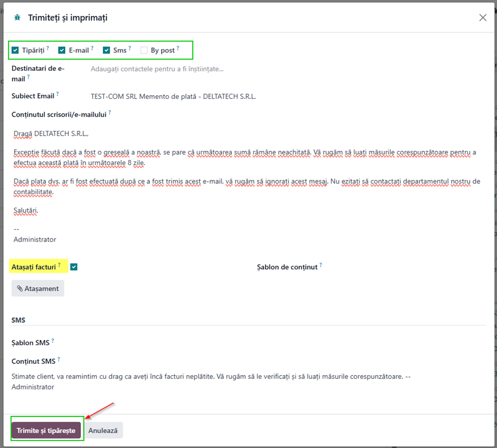Screen dimensions: 497x448
Task: Show help tooltip for Șablon SMS
Action: 53,340
